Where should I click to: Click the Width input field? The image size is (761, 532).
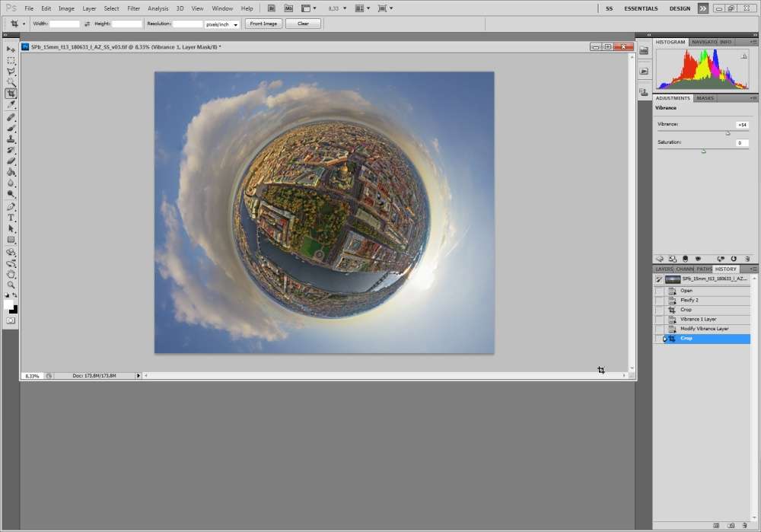pos(65,24)
